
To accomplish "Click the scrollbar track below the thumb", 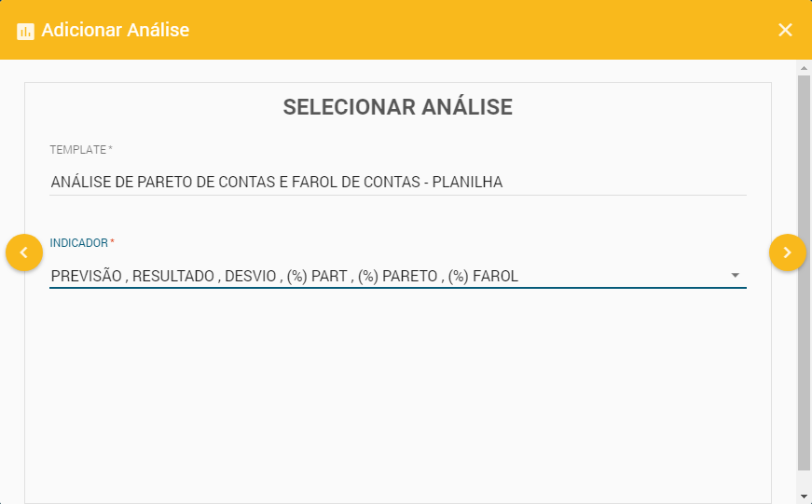I will pos(804,479).
